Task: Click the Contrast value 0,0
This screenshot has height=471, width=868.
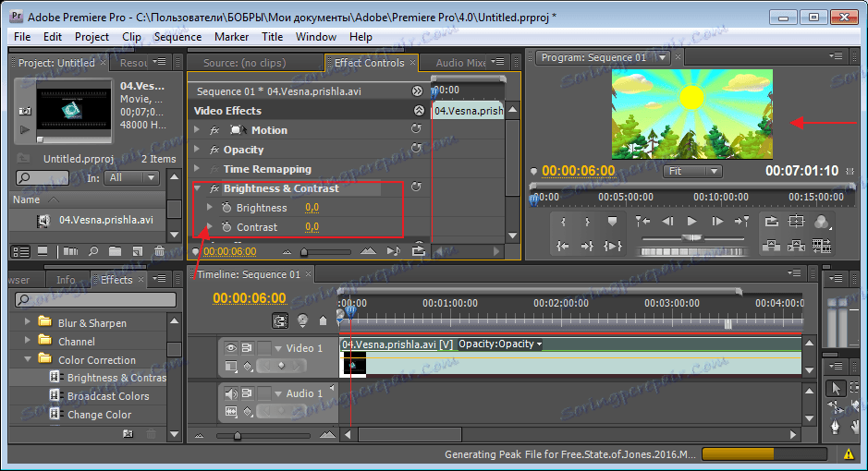Action: point(312,227)
